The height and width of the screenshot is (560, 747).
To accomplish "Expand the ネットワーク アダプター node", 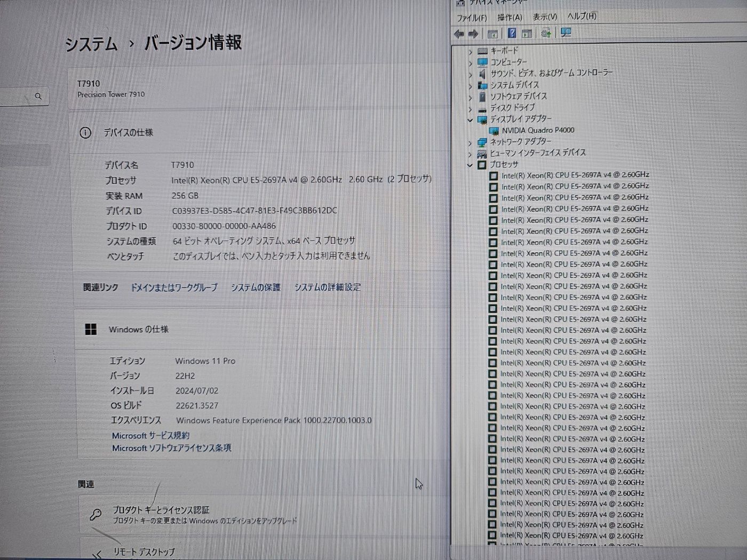I will [470, 142].
